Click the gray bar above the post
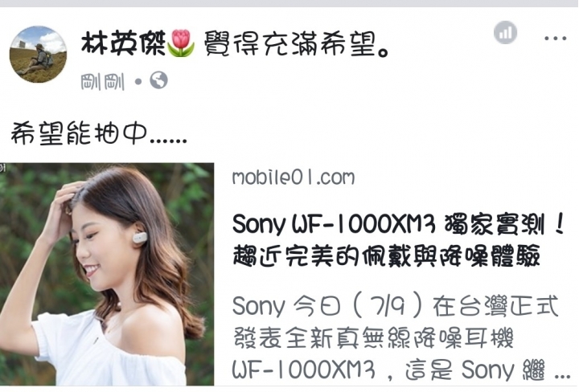Screen dimensions: 579x392 coord(289,3)
